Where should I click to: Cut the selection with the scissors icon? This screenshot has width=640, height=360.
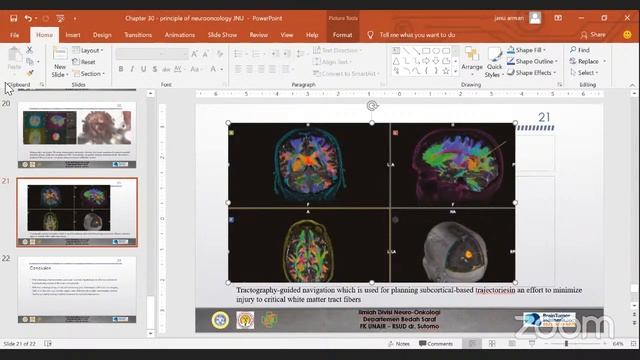tap(29, 50)
